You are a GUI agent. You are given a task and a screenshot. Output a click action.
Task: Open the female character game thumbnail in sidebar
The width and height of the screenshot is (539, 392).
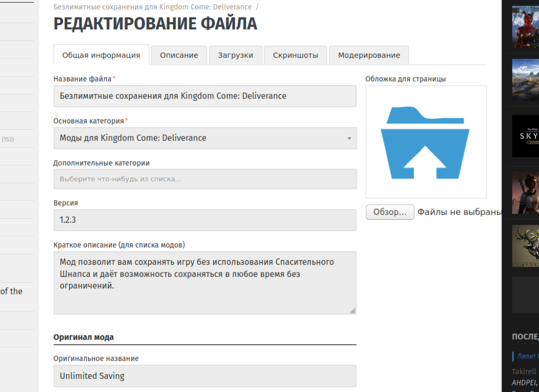click(x=526, y=193)
